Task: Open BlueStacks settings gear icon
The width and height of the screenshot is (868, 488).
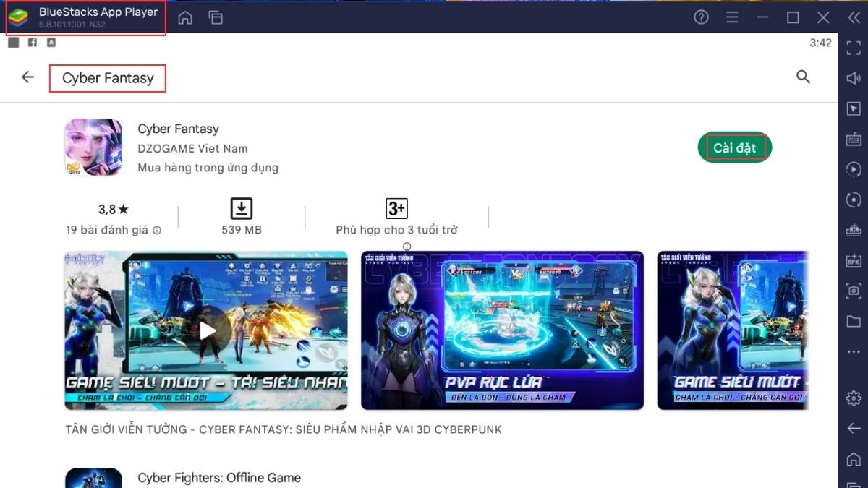Action: tap(854, 398)
